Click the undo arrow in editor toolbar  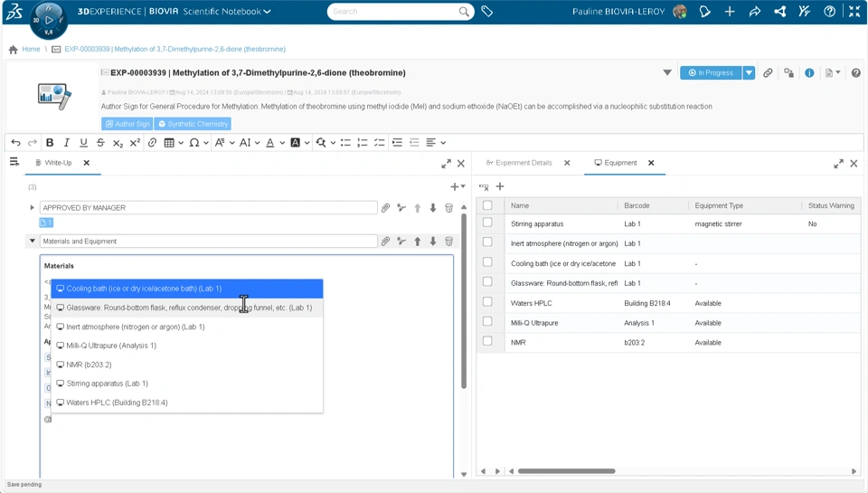pyautogui.click(x=15, y=143)
